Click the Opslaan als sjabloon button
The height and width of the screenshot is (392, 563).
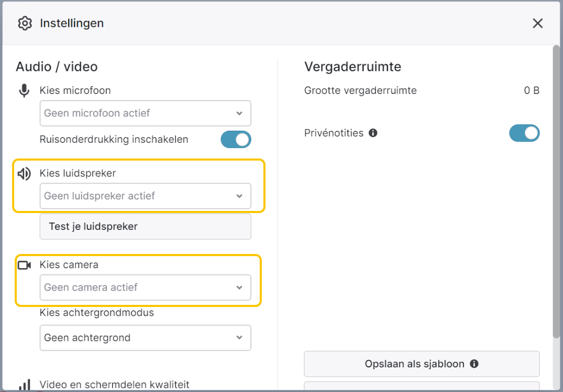[x=422, y=364]
